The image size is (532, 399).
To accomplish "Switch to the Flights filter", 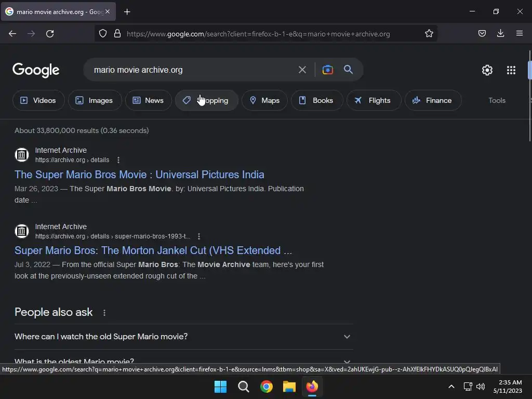I will tap(374, 100).
